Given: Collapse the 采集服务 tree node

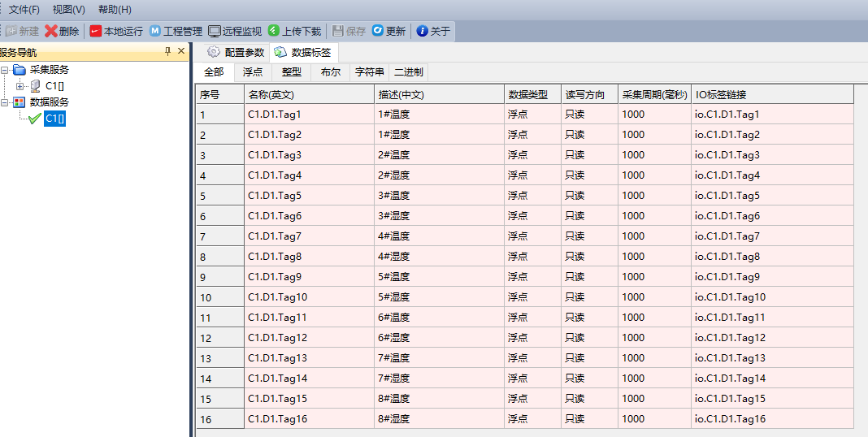Looking at the screenshot, I should 5,70.
